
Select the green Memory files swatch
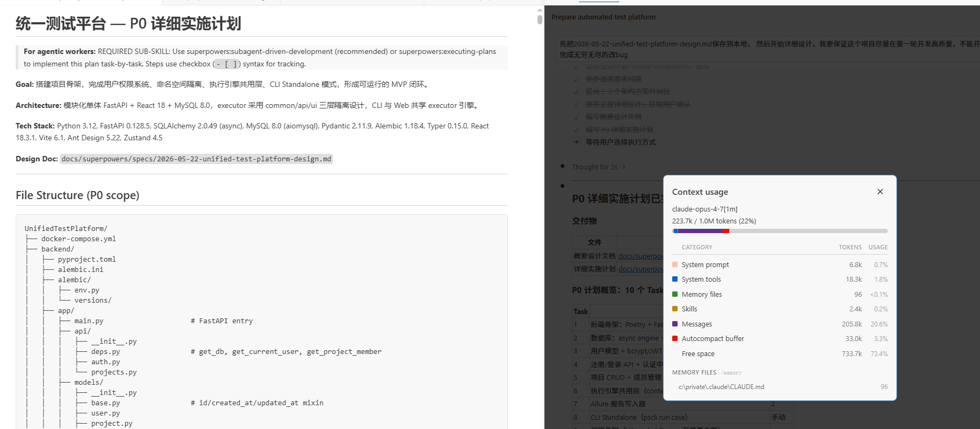click(x=675, y=294)
